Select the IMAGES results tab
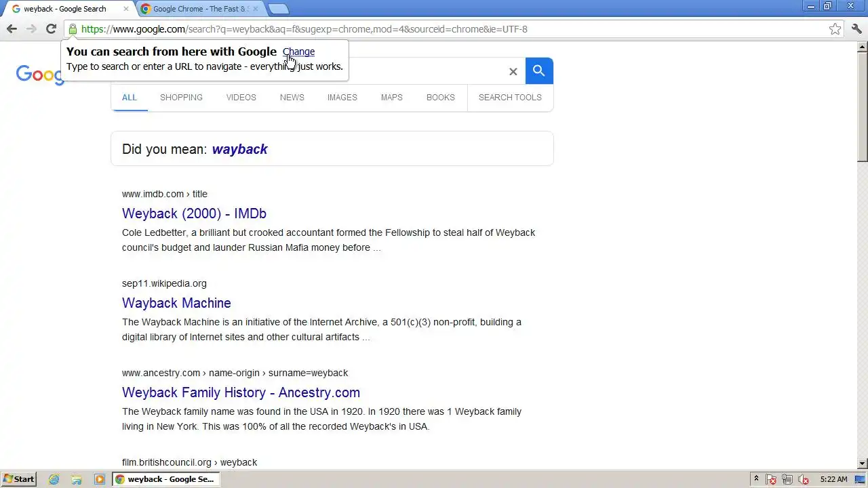The image size is (868, 488). [342, 97]
